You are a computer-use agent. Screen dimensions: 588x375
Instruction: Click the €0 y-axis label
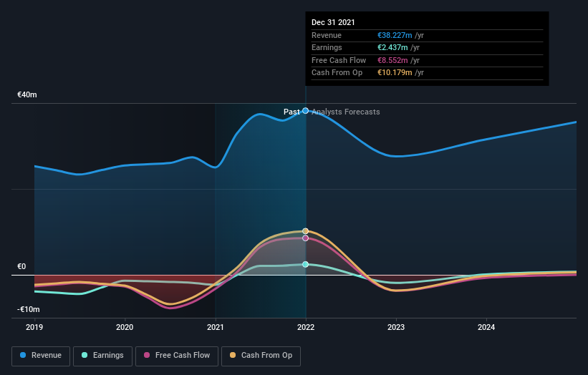[x=21, y=266]
